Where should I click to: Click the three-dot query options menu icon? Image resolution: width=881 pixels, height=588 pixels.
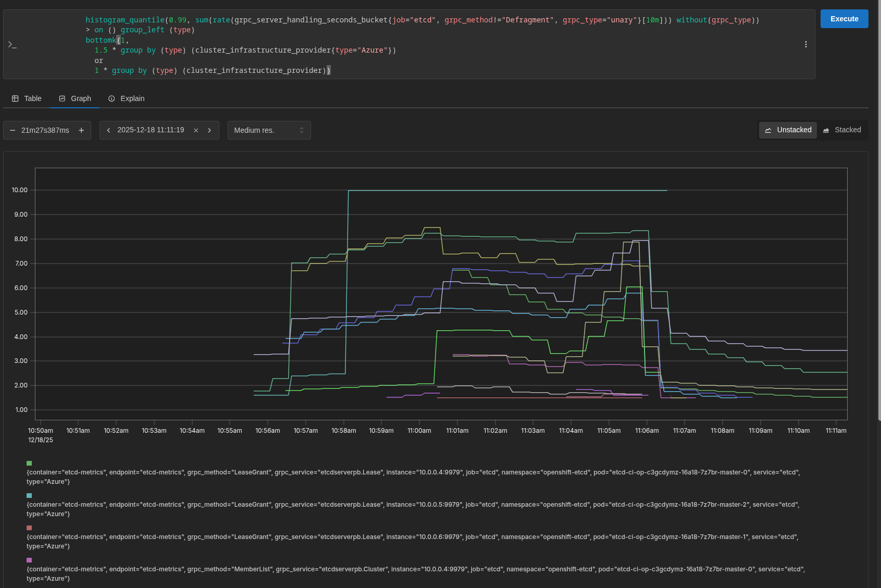pos(805,45)
